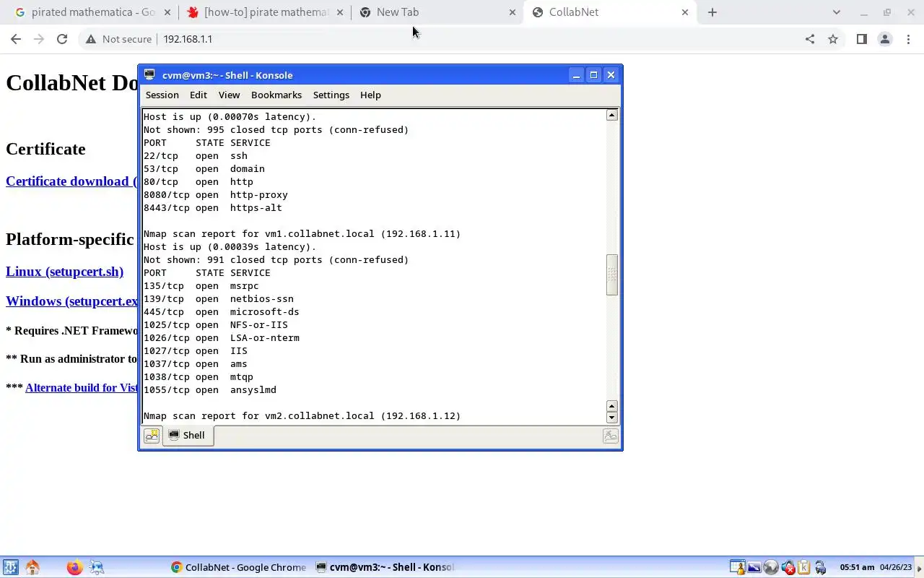Viewport: 924px width, 578px height.
Task: Toggle Chrome side panel
Action: (x=861, y=39)
